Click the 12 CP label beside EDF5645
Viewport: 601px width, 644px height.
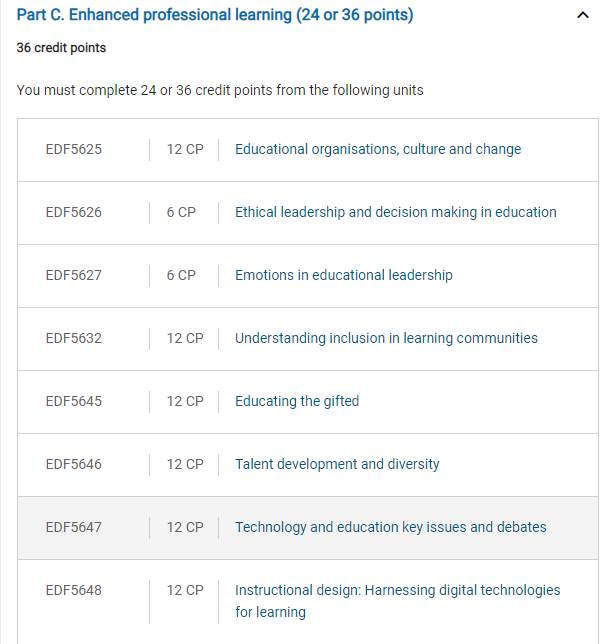pos(185,401)
